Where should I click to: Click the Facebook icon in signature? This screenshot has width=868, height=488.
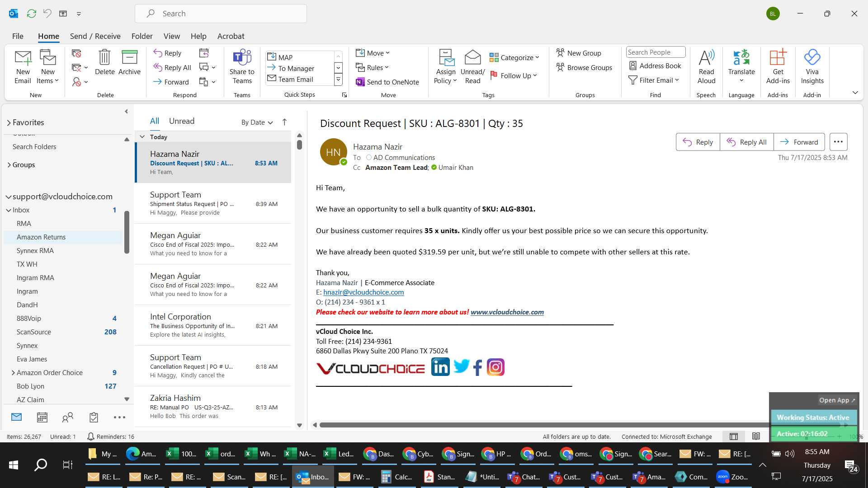pos(478,367)
